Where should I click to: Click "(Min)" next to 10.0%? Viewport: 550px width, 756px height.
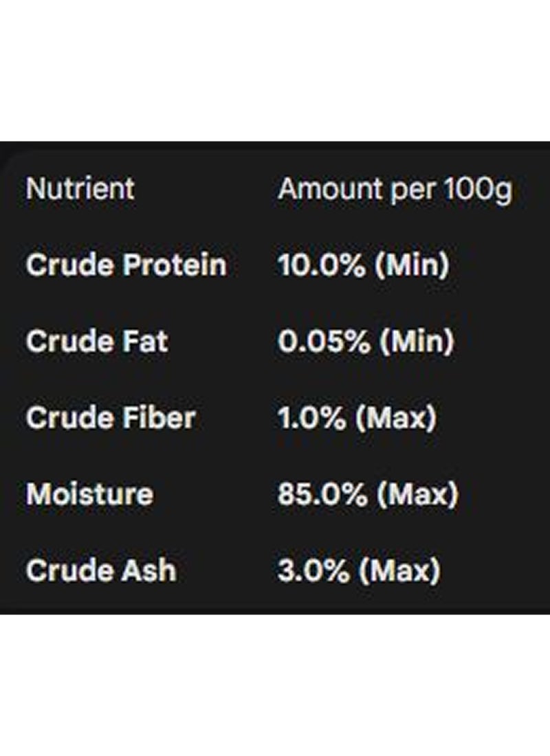[411, 265]
